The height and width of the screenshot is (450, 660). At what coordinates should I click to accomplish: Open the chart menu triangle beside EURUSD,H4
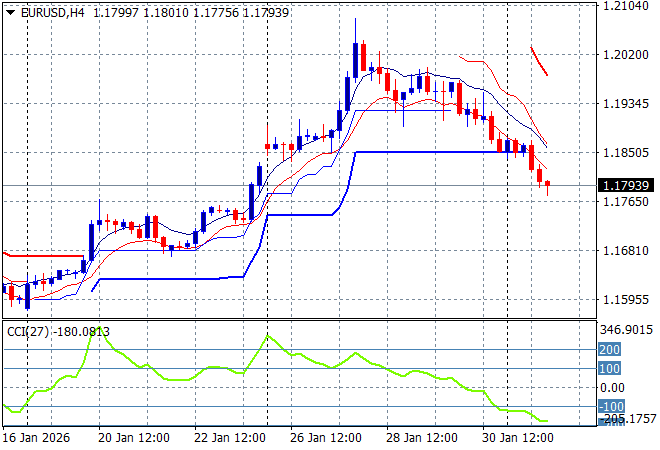11,13
